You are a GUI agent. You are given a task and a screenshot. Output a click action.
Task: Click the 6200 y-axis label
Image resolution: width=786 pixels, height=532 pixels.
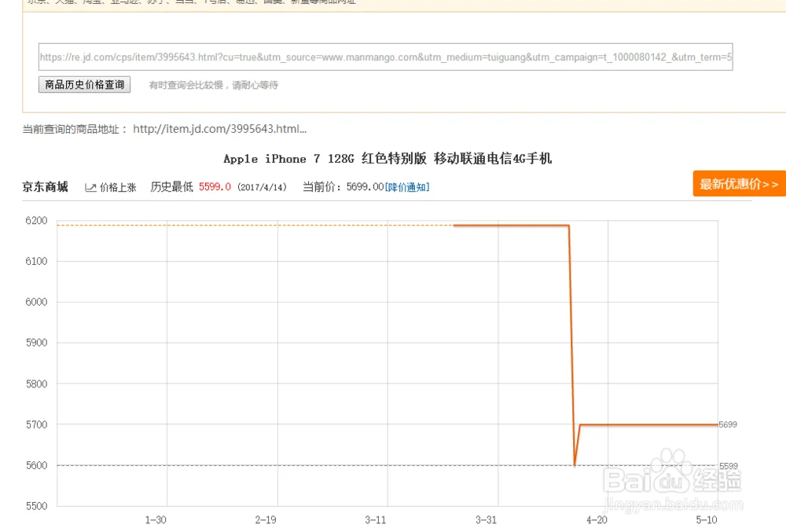36,221
